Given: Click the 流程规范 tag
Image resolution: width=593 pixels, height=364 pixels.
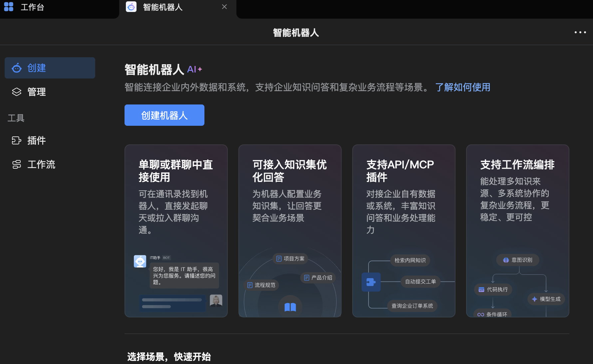Looking at the screenshot, I should (261, 285).
